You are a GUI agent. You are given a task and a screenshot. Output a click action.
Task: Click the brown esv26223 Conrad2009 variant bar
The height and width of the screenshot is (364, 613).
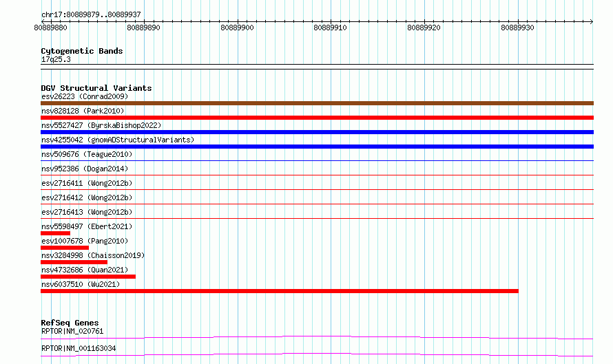317,103
